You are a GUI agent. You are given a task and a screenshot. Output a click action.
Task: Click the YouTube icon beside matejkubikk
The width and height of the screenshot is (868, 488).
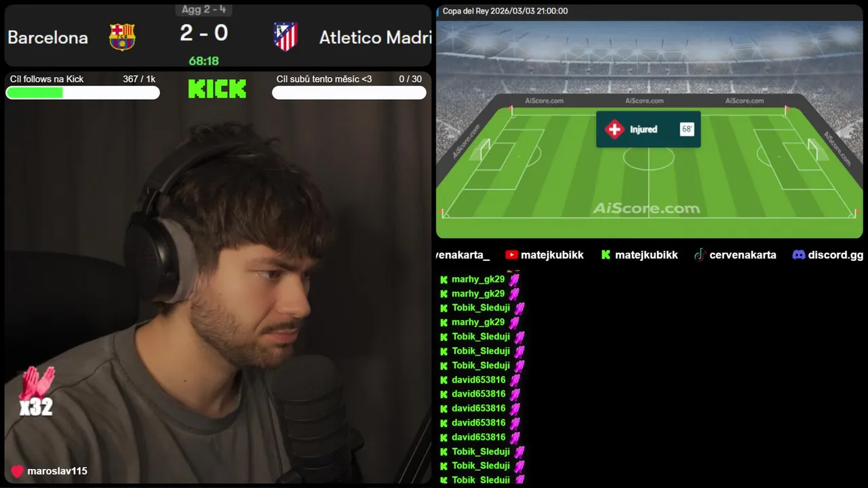511,255
